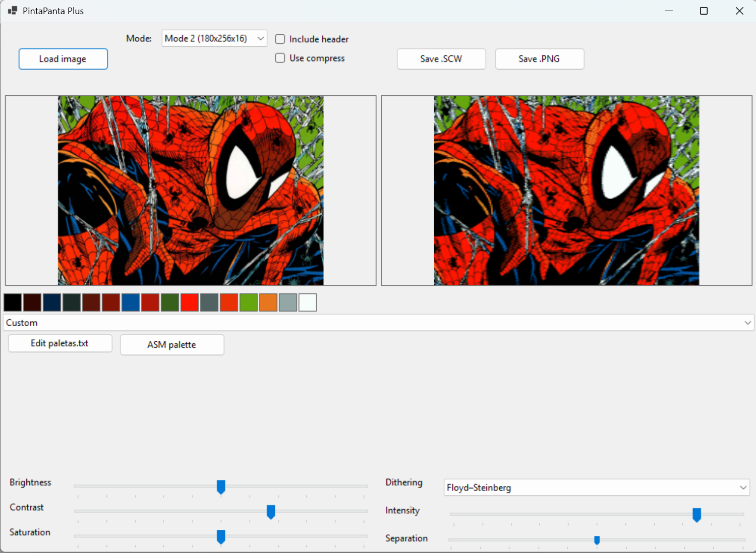Select the navy blue palette swatch

point(52,302)
